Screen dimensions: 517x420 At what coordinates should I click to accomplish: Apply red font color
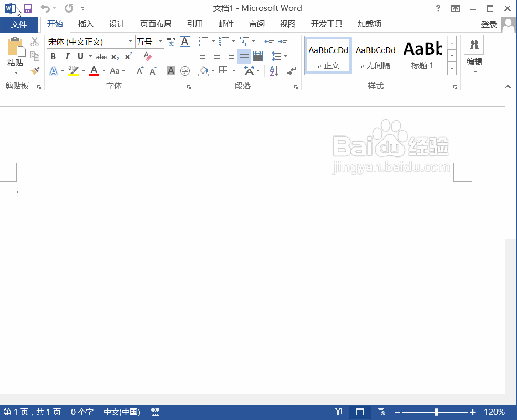[x=94, y=70]
